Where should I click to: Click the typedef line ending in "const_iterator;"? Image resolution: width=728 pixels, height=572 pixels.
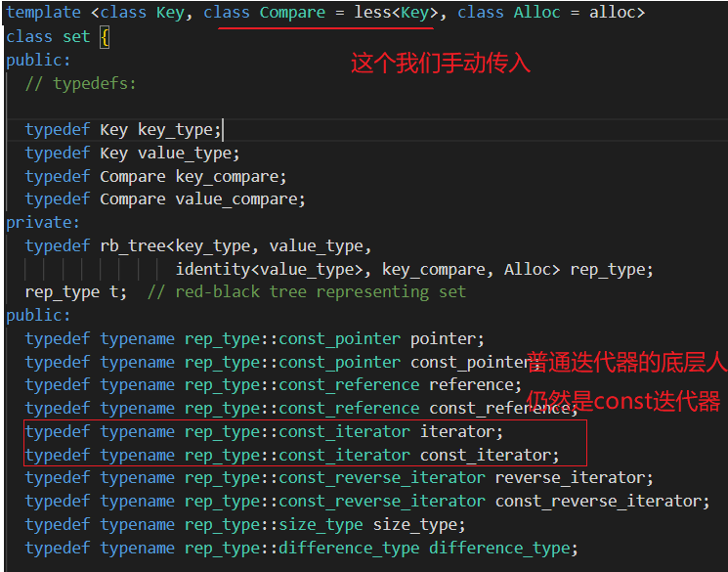[292, 455]
